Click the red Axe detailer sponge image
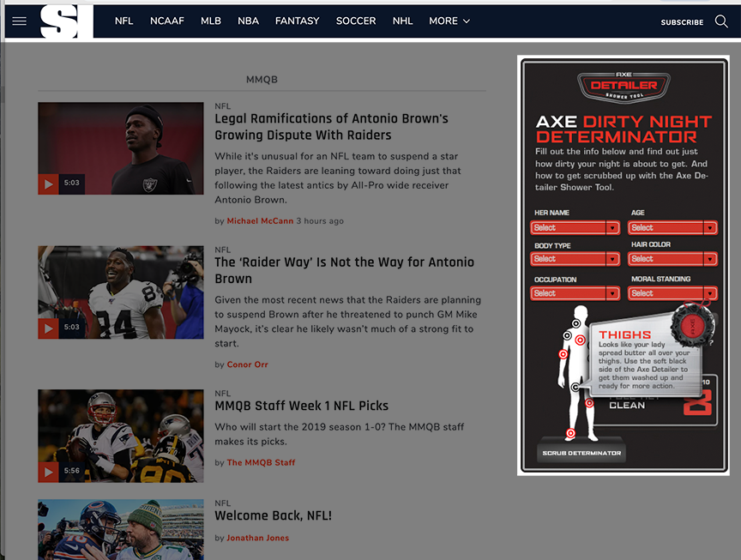This screenshot has width=741, height=560. 693,326
